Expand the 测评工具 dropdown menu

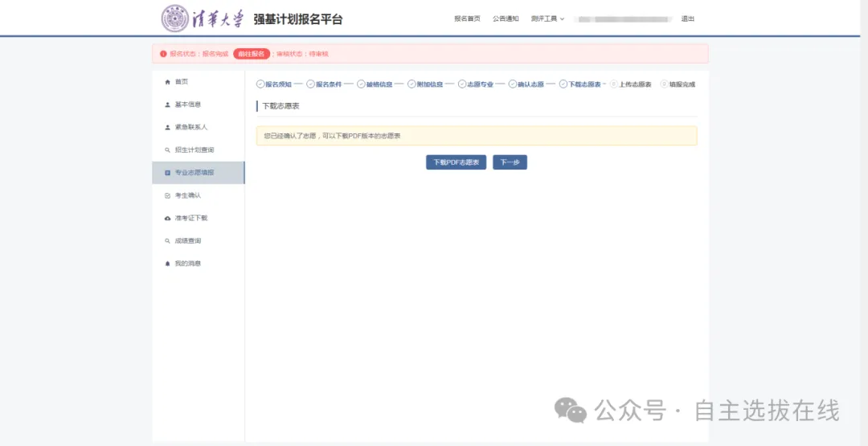click(547, 18)
